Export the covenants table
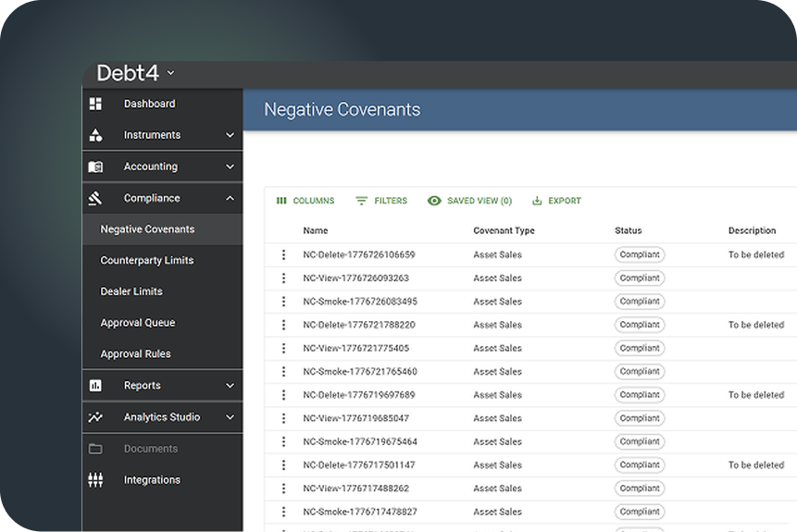Screen dimensions: 797x532 tap(556, 201)
